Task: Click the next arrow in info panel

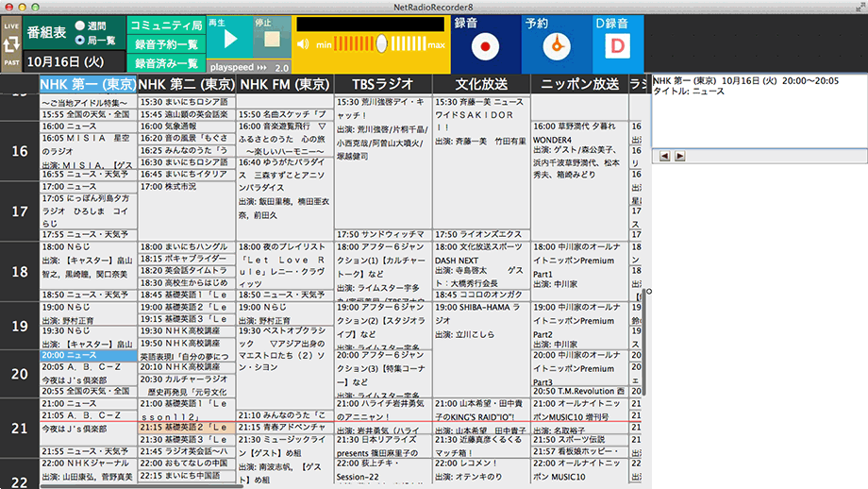Action: point(680,156)
